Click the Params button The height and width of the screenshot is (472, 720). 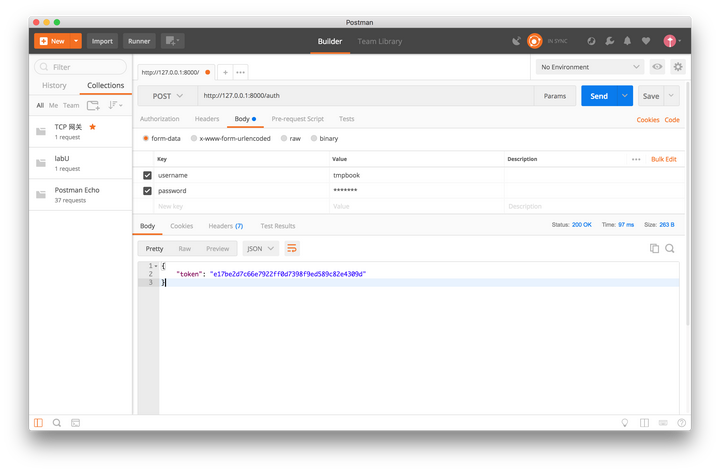555,96
